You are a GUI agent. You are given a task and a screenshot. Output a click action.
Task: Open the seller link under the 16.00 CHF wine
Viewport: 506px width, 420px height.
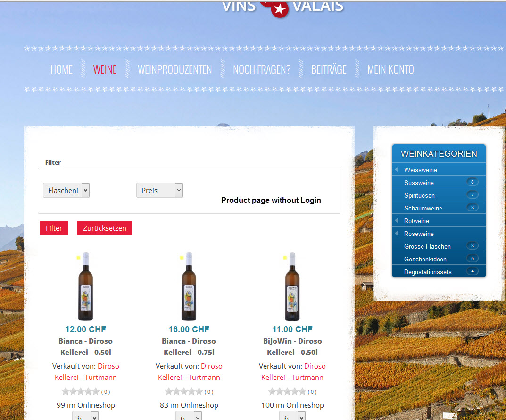pyautogui.click(x=189, y=371)
